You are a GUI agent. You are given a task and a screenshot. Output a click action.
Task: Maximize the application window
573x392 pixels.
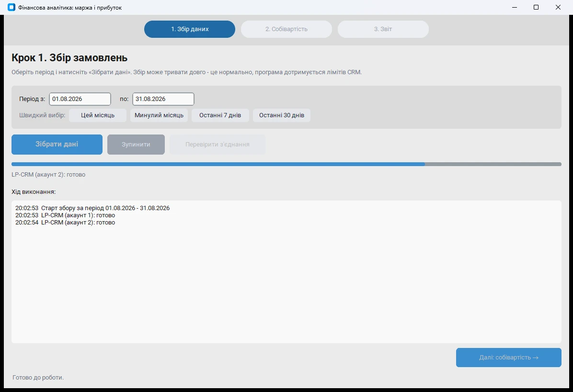(536, 7)
